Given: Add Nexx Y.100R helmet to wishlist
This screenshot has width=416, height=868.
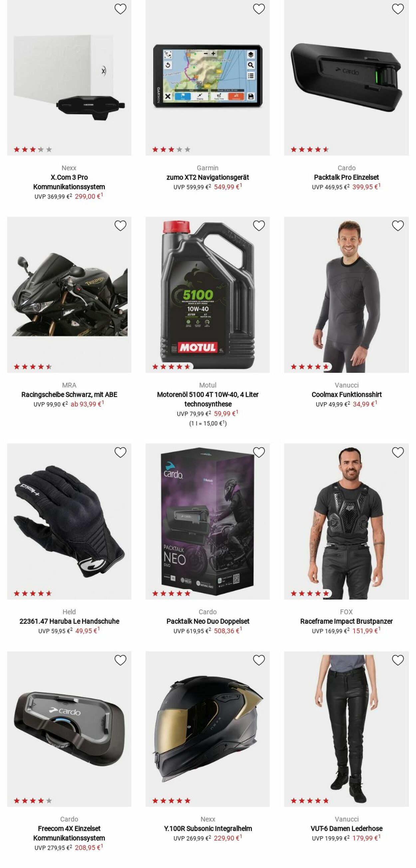Looking at the screenshot, I should click(x=259, y=660).
